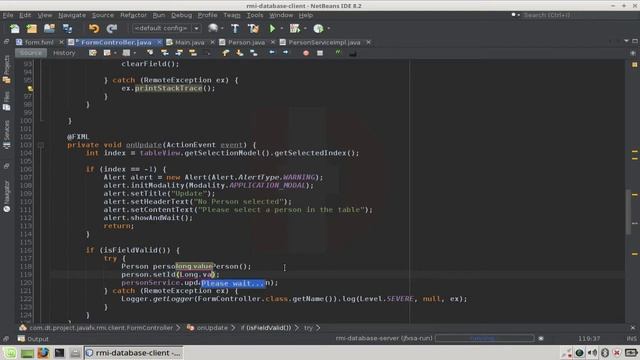
Task: Click the red Start Macro Recording icon
Action: (306, 53)
